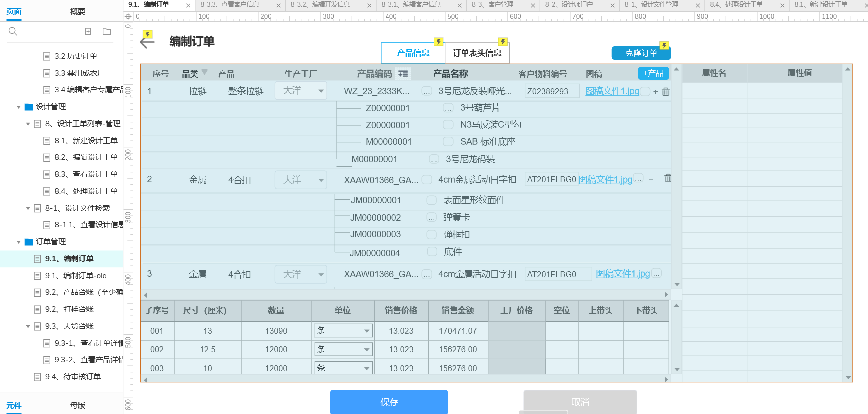
Task: Select the 产品信息 tab
Action: tap(413, 53)
